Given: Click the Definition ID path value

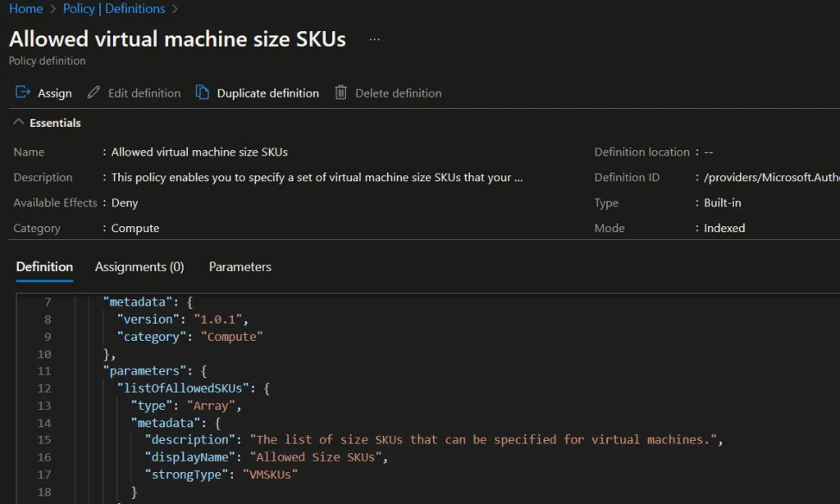Looking at the screenshot, I should pos(771,177).
